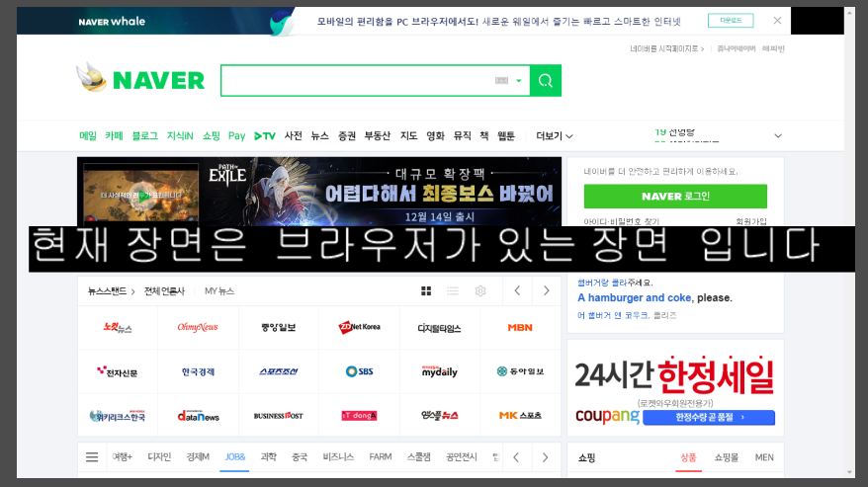This screenshot has height=487, width=868.
Task: Switch newsstand to list view icon
Action: 452,291
